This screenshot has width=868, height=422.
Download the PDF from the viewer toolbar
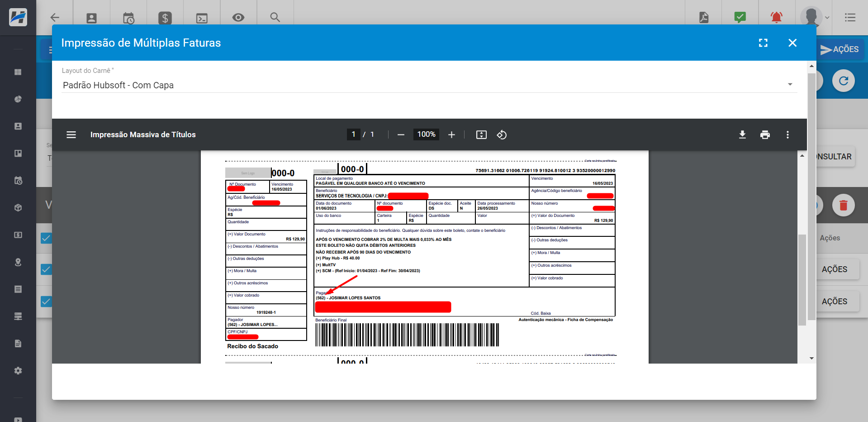point(742,134)
